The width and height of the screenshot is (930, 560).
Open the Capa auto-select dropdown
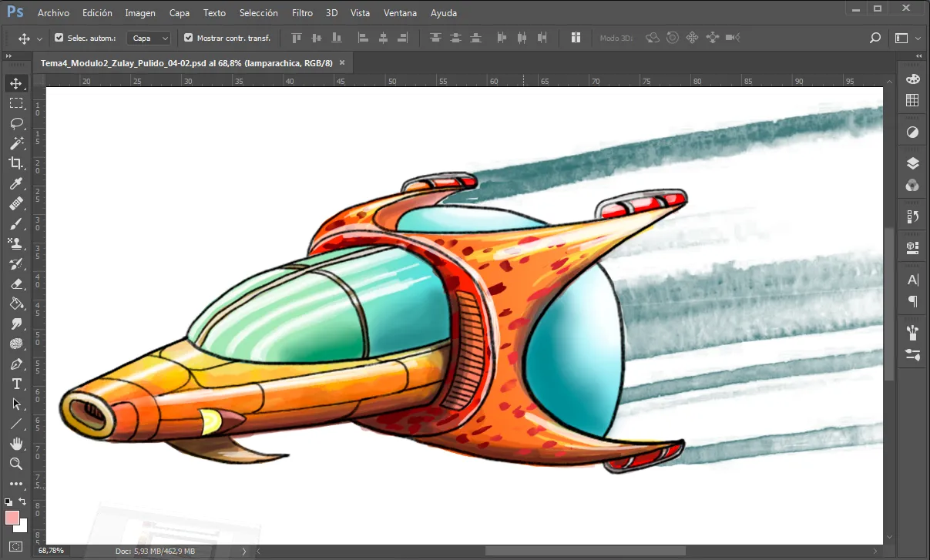[x=149, y=38]
